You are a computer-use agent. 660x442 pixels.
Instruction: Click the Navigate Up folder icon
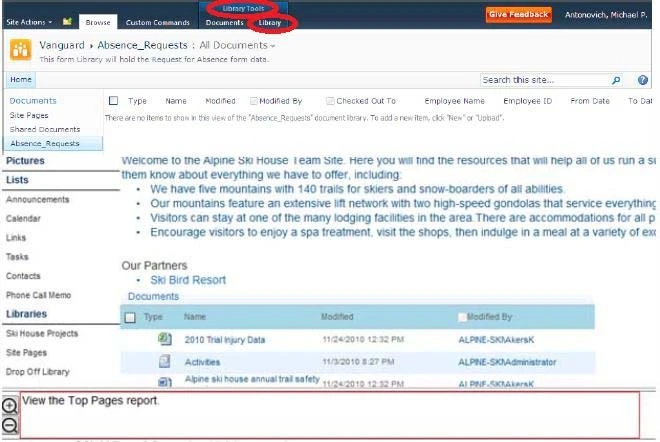pos(67,21)
